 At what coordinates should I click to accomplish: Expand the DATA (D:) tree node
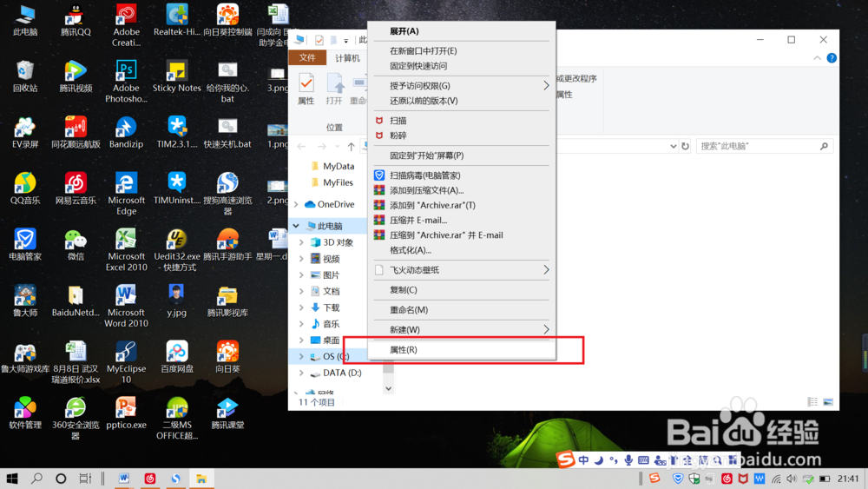coord(302,373)
